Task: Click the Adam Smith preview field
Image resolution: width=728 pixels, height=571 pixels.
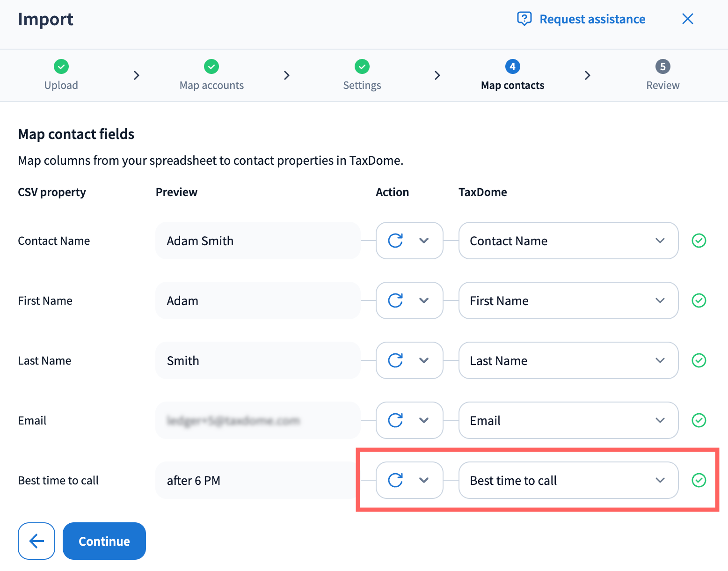Action: click(258, 241)
